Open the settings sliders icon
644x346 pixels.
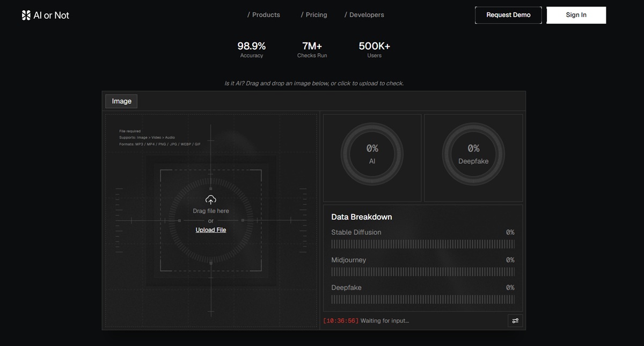click(x=515, y=321)
